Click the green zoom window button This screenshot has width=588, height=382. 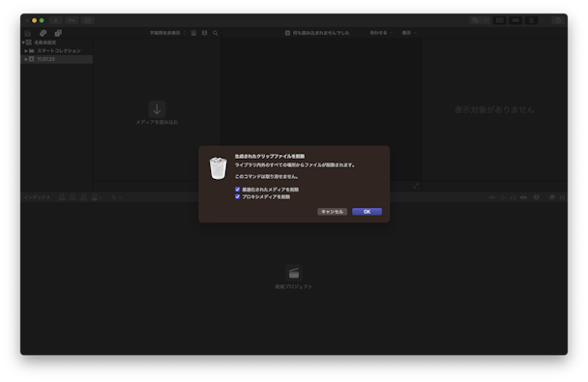point(42,20)
